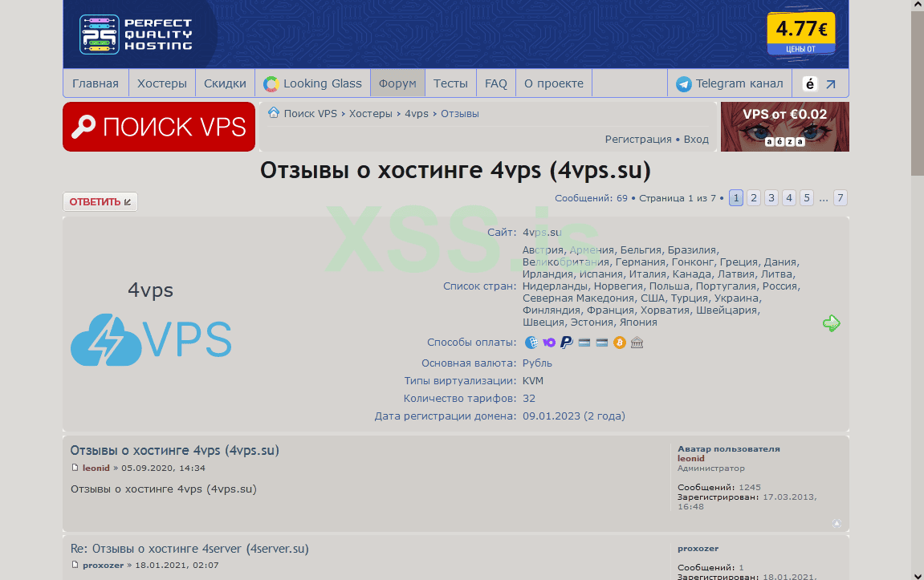Image resolution: width=924 pixels, height=580 pixels.
Task: Click the first credit card payment icon
Action: (x=584, y=343)
